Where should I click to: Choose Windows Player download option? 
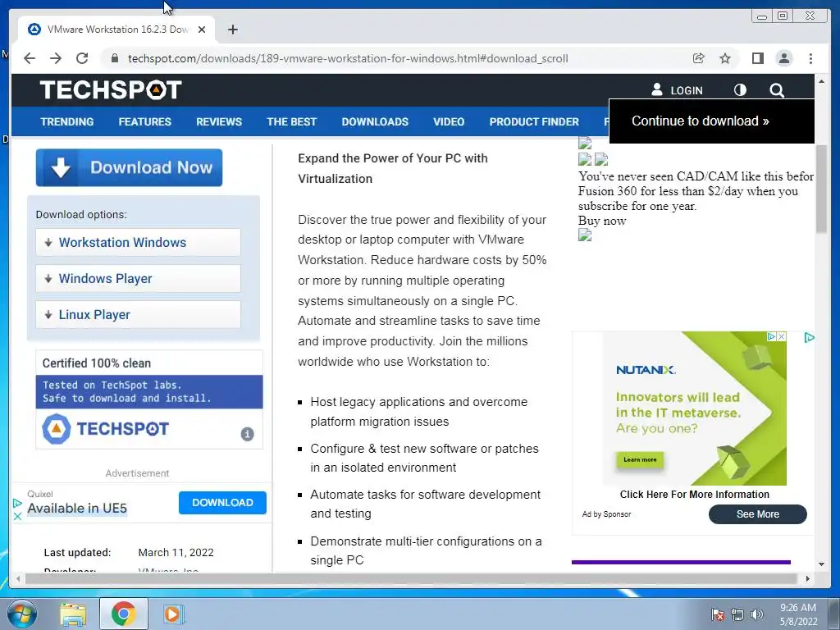click(138, 279)
